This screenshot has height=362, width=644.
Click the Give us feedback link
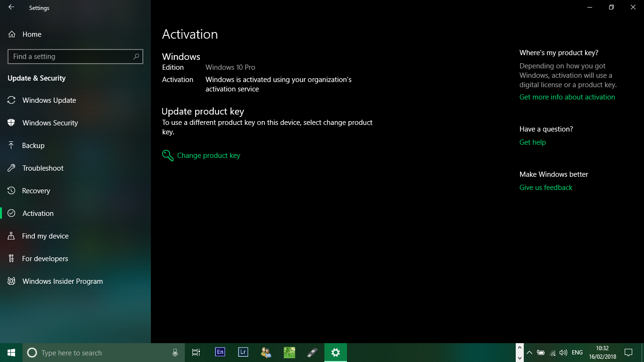pyautogui.click(x=546, y=188)
